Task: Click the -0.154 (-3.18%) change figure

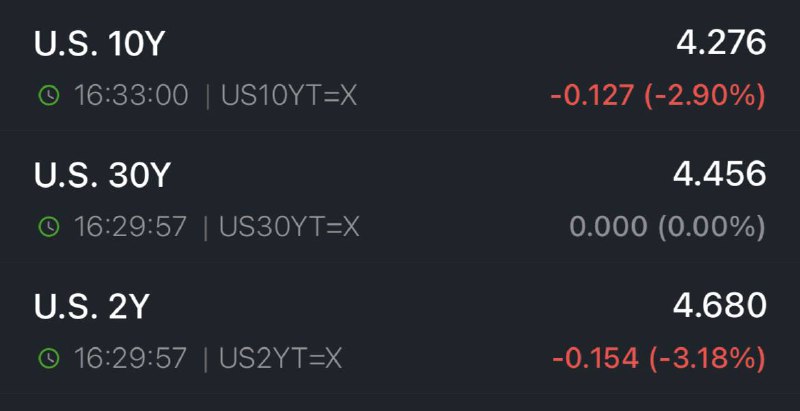Action: (659, 358)
